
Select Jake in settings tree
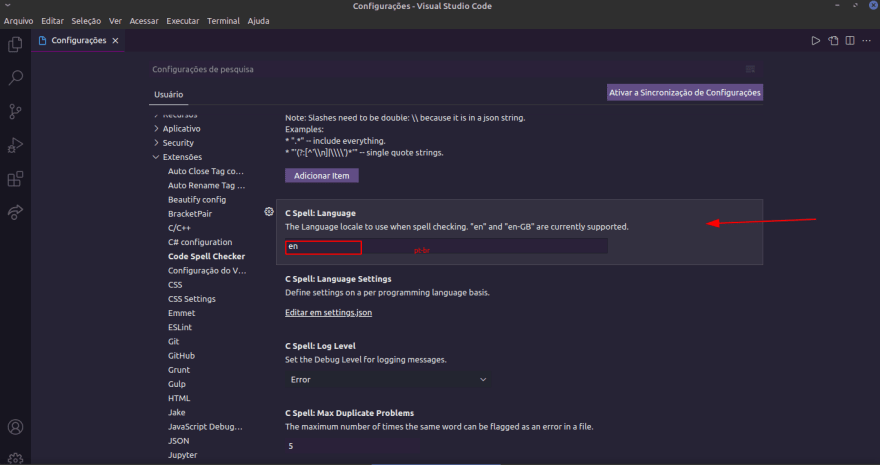[176, 412]
